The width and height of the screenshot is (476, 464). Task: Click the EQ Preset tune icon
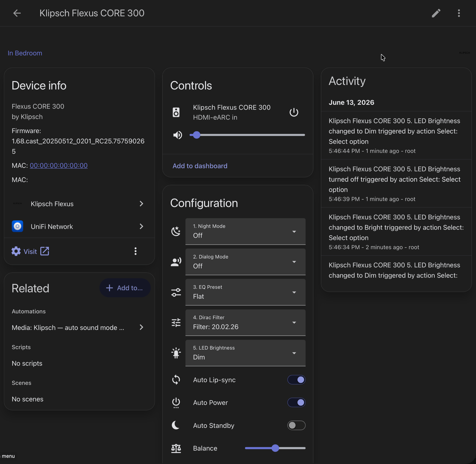176,292
